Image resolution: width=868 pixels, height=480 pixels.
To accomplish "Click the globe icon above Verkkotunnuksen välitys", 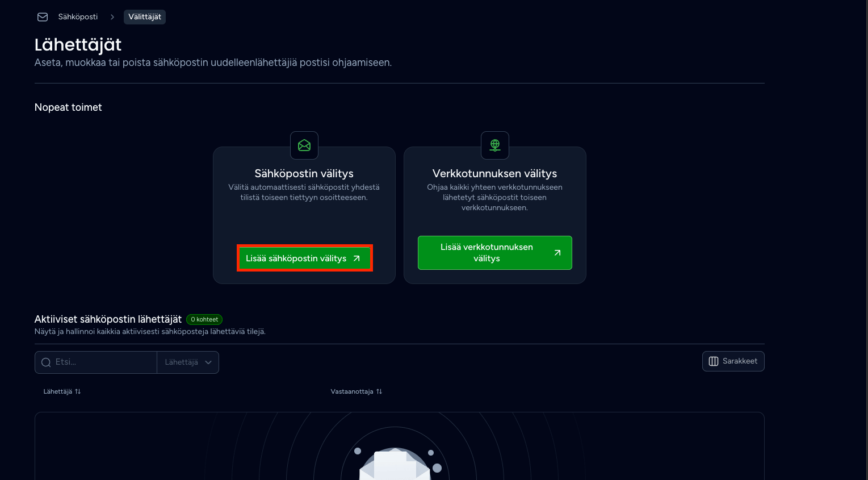I will 495,145.
